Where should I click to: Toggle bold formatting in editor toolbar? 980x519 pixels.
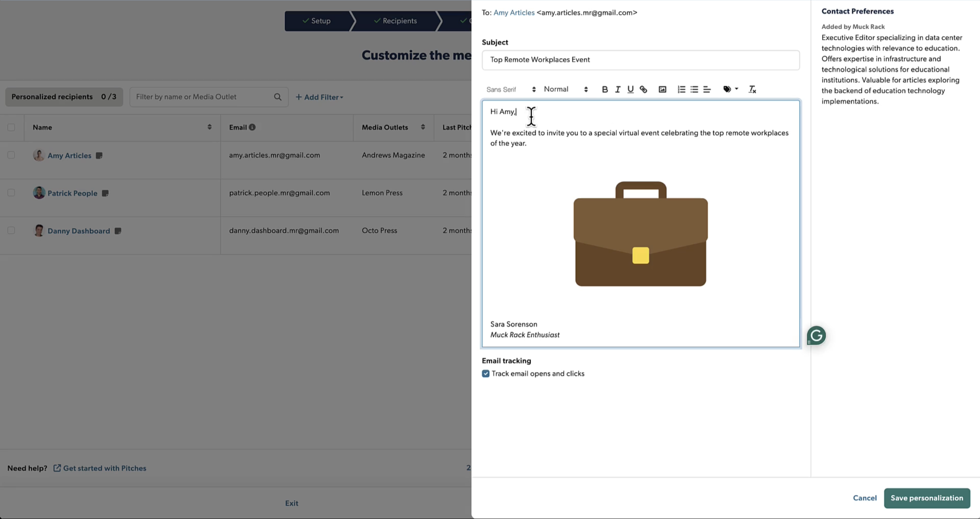[604, 90]
